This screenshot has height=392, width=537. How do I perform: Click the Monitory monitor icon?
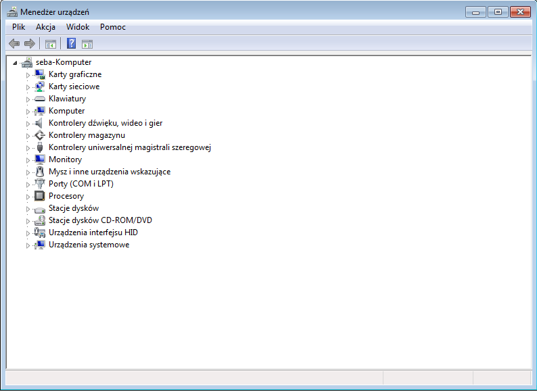(x=40, y=160)
